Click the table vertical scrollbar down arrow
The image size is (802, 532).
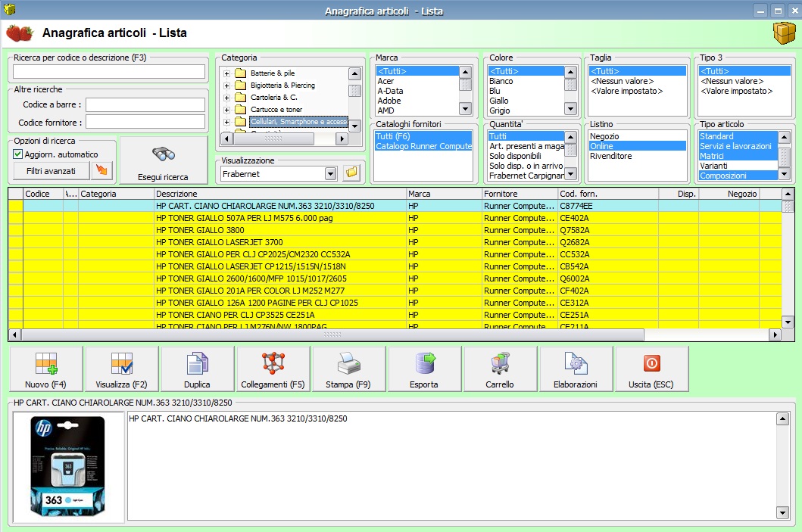click(788, 322)
